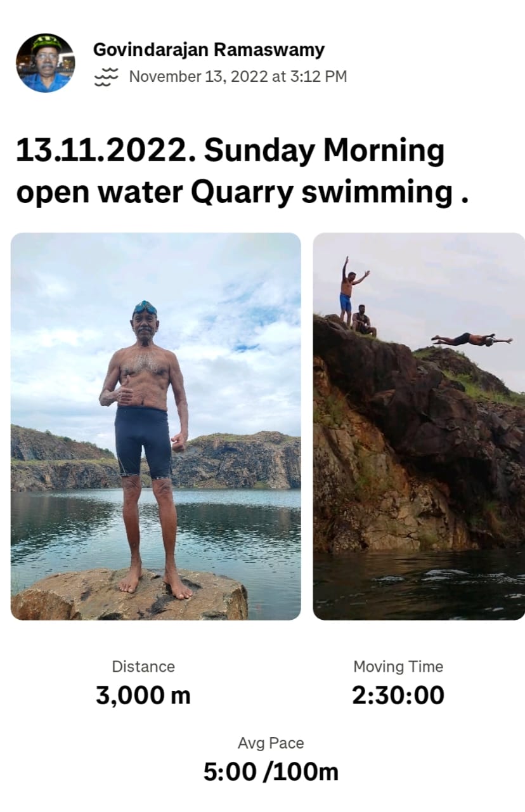The width and height of the screenshot is (525, 812).
Task: Select the 5:00 /100m pace value
Action: (x=271, y=772)
